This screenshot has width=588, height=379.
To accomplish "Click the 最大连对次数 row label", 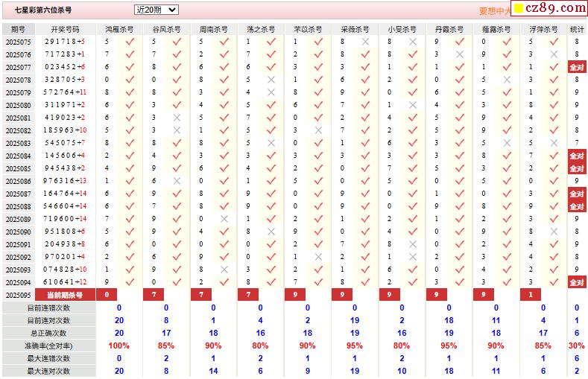I will coord(49,371).
